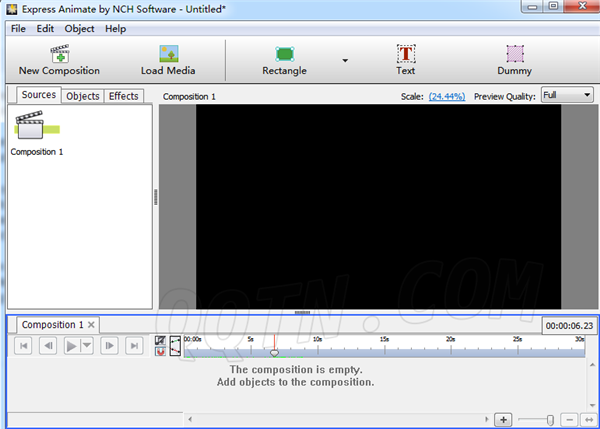The width and height of the screenshot is (600, 429).
Task: Click the panel splitter grip left of preview
Action: click(x=156, y=197)
